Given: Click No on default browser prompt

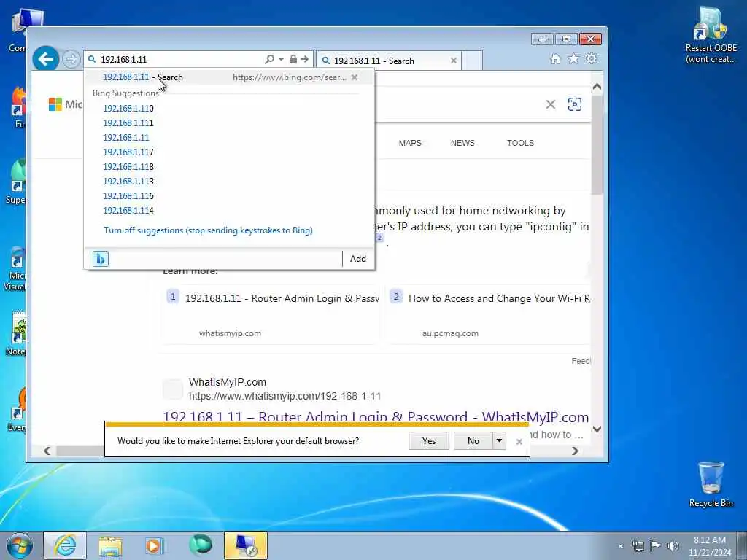Looking at the screenshot, I should 473,441.
